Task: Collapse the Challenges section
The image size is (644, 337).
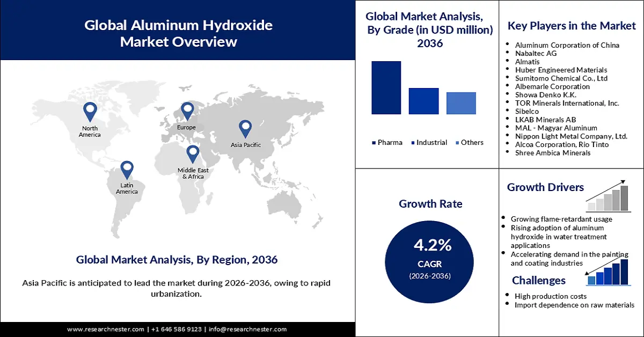Action: (x=539, y=280)
